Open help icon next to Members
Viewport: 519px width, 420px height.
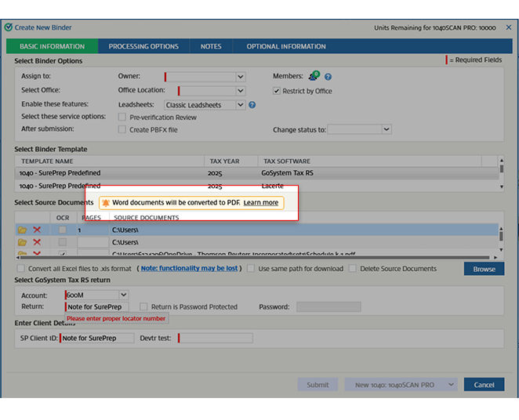click(x=328, y=77)
